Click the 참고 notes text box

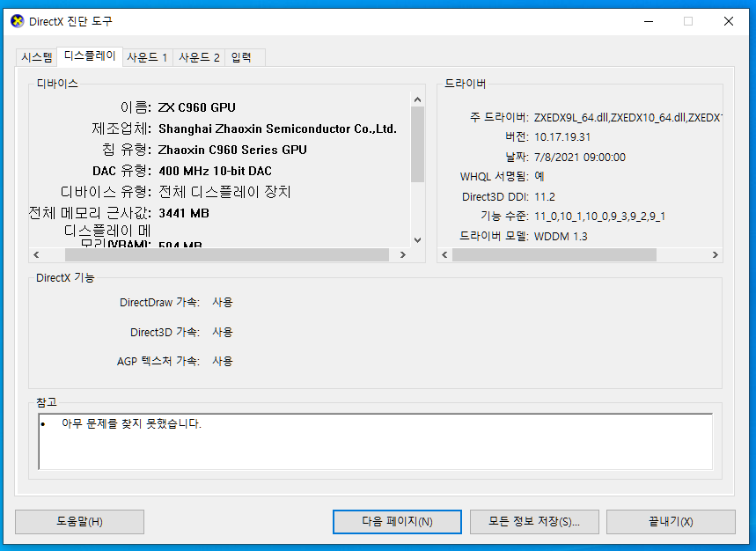point(375,442)
